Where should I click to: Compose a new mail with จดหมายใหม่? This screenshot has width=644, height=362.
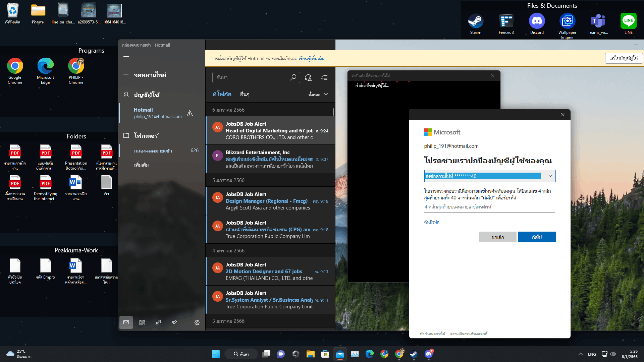tap(145, 74)
